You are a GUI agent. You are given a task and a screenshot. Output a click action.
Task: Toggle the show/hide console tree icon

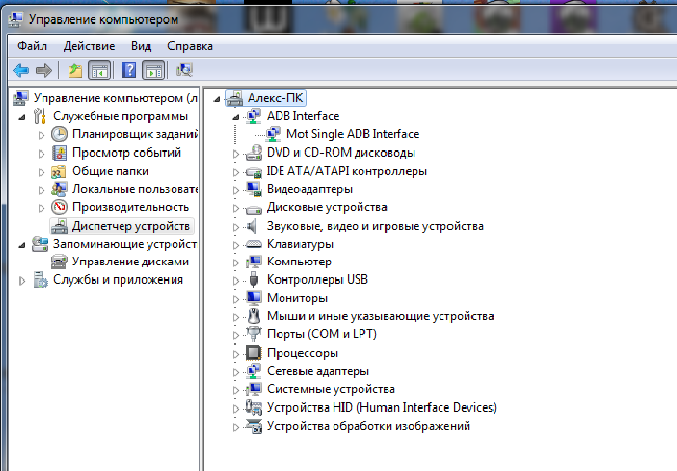coord(100,70)
